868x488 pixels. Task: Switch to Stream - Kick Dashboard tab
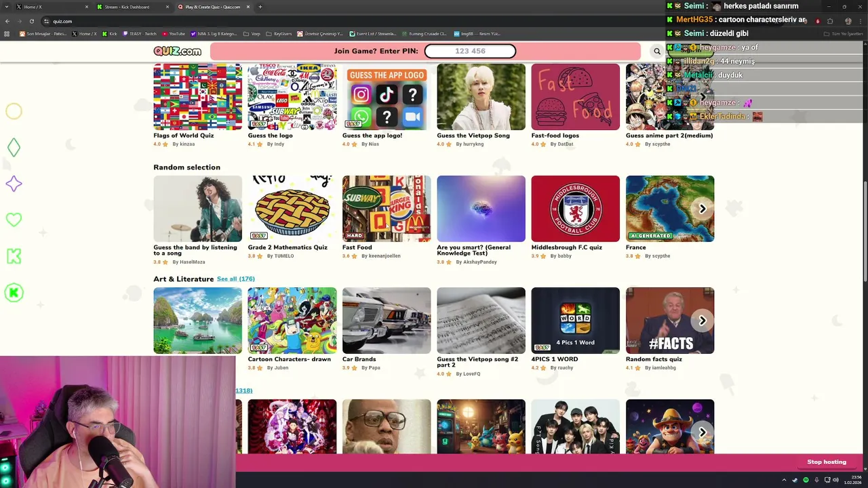click(132, 7)
